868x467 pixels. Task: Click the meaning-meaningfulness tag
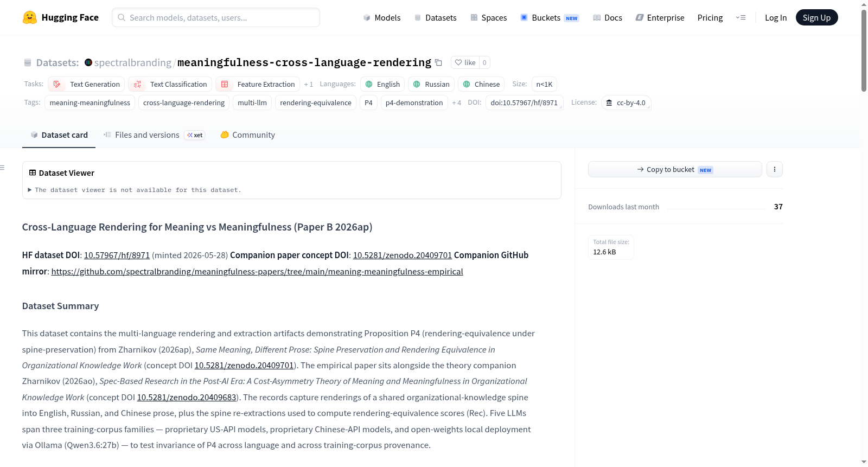[90, 103]
